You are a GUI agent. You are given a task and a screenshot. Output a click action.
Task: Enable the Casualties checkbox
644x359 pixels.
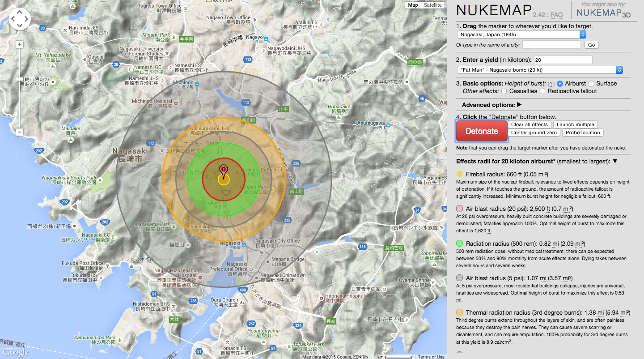tap(504, 91)
